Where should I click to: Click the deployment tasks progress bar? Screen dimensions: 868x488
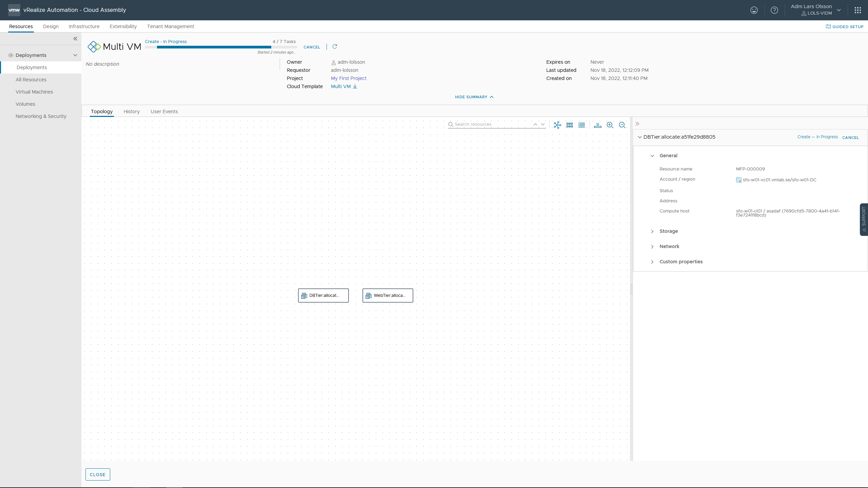221,47
